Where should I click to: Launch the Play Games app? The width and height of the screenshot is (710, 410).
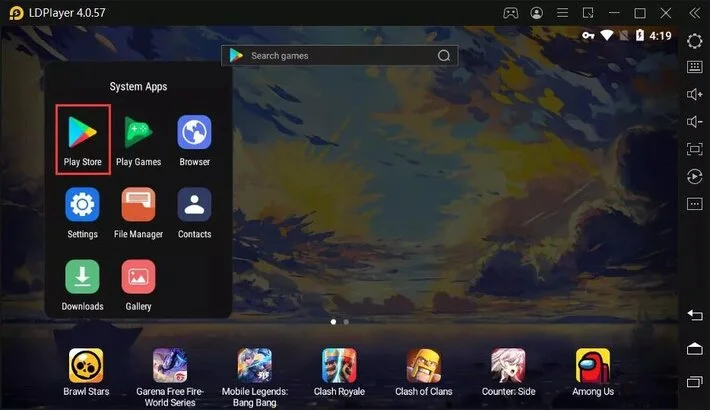139,132
